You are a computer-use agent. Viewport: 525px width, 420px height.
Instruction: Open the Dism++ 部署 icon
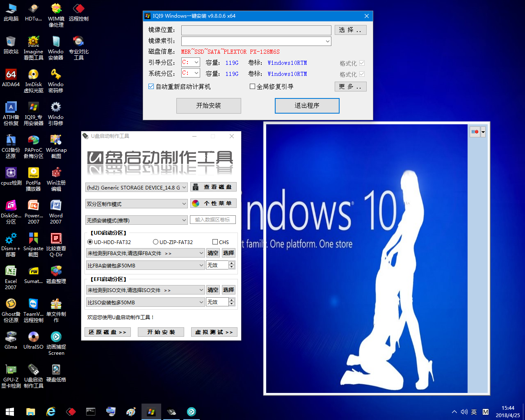[x=11, y=245]
